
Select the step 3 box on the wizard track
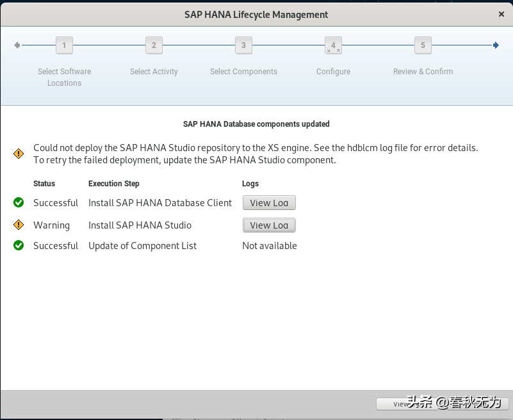click(243, 45)
